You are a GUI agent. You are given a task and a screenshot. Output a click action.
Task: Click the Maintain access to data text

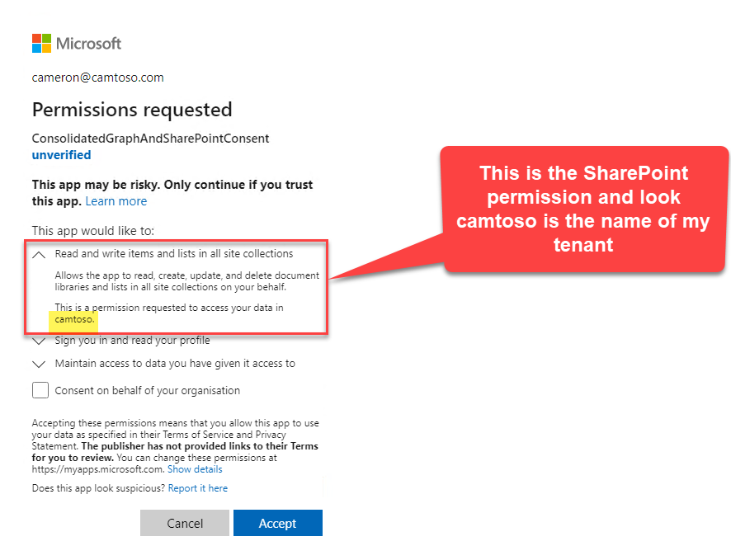(x=174, y=364)
